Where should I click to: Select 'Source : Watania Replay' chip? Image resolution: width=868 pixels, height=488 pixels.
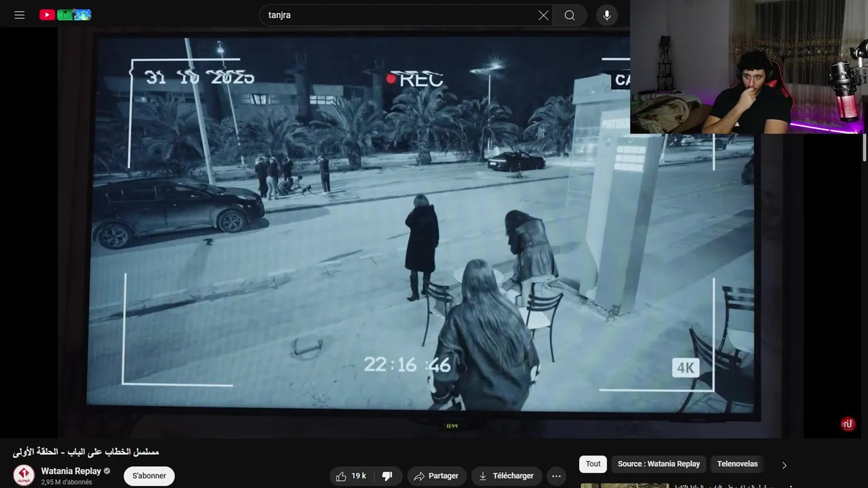pyautogui.click(x=658, y=464)
